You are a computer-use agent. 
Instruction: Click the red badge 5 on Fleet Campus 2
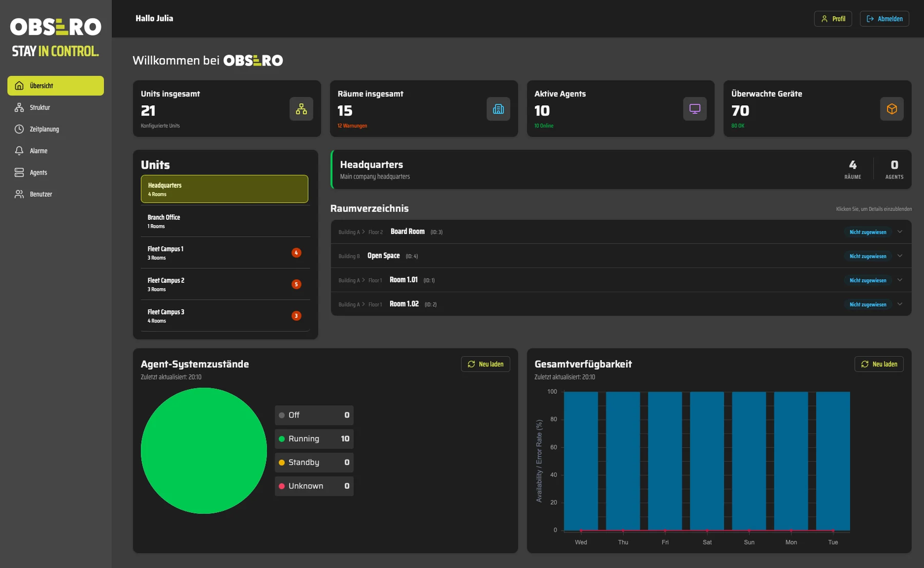coord(296,284)
